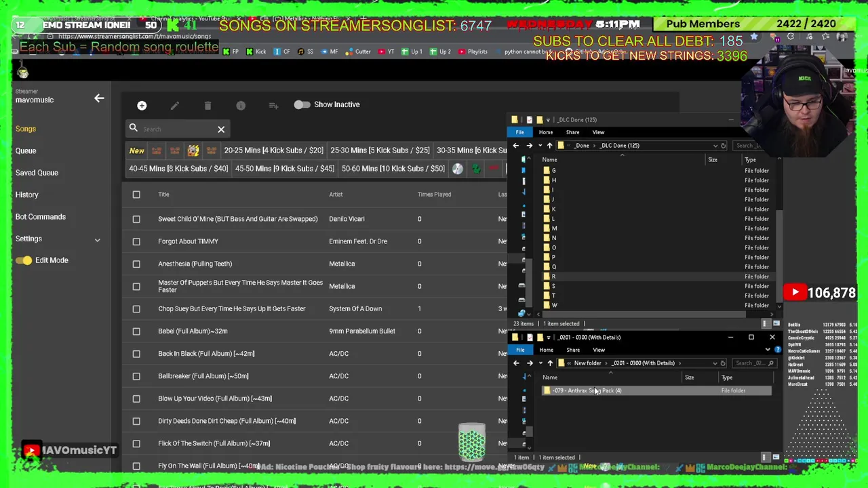This screenshot has width=868, height=488.
Task: Click the pencil edit song icon
Action: 175,105
